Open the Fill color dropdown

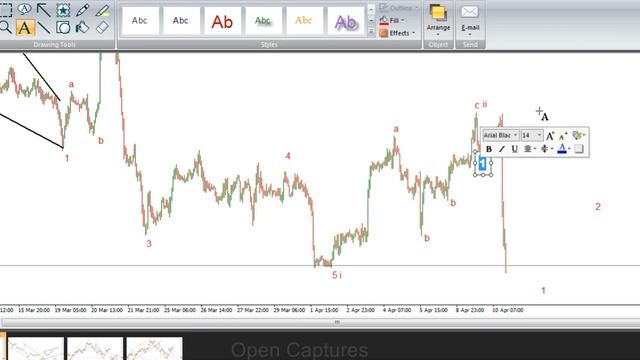point(392,20)
